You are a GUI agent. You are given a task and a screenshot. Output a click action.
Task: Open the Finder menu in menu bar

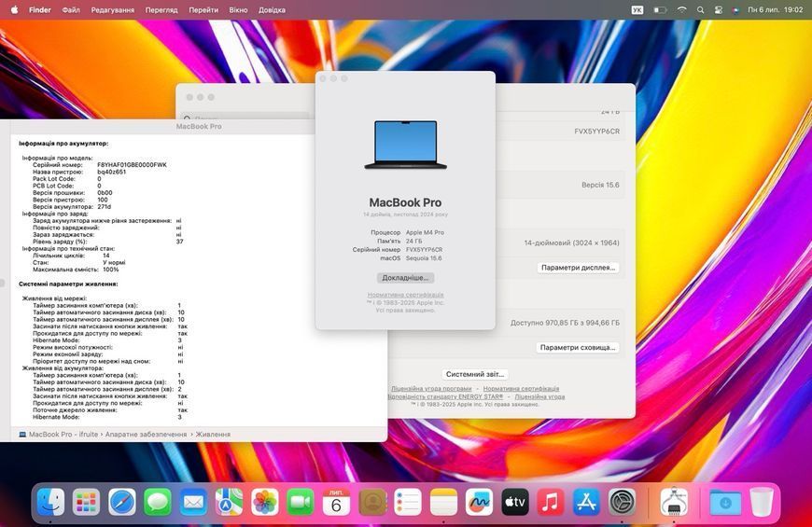coord(40,9)
